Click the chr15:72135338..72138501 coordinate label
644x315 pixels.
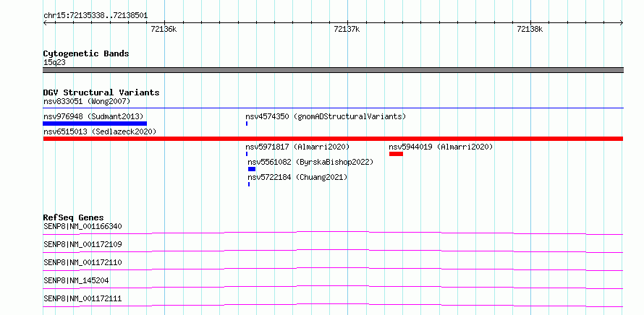coord(96,16)
